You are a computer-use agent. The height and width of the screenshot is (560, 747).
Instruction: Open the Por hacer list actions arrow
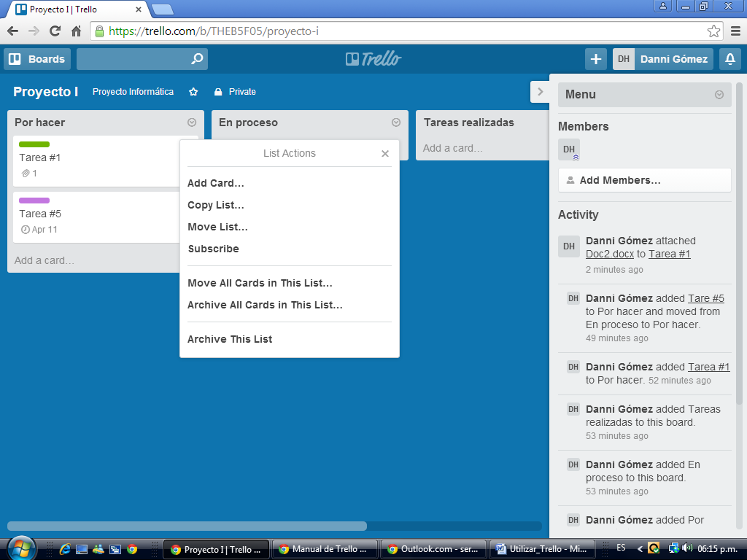tap(192, 122)
